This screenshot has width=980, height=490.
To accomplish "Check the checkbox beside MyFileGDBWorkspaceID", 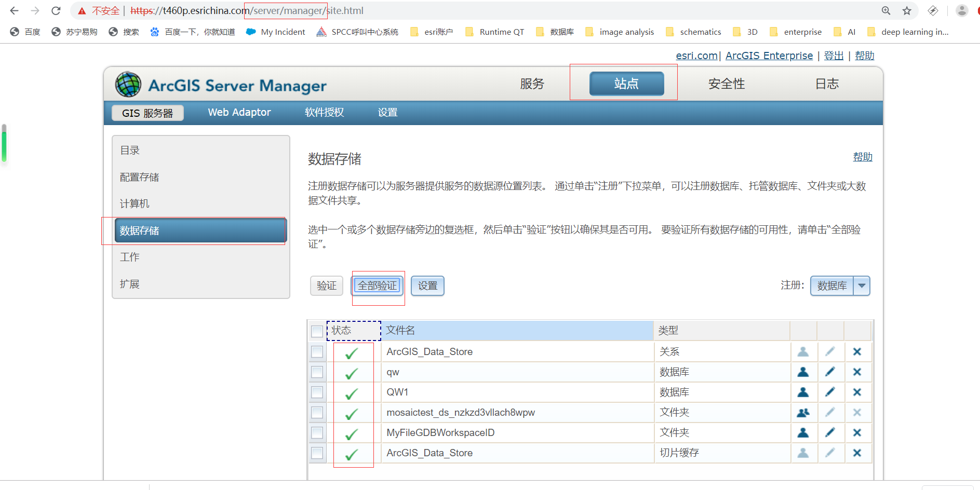I will pyautogui.click(x=316, y=432).
